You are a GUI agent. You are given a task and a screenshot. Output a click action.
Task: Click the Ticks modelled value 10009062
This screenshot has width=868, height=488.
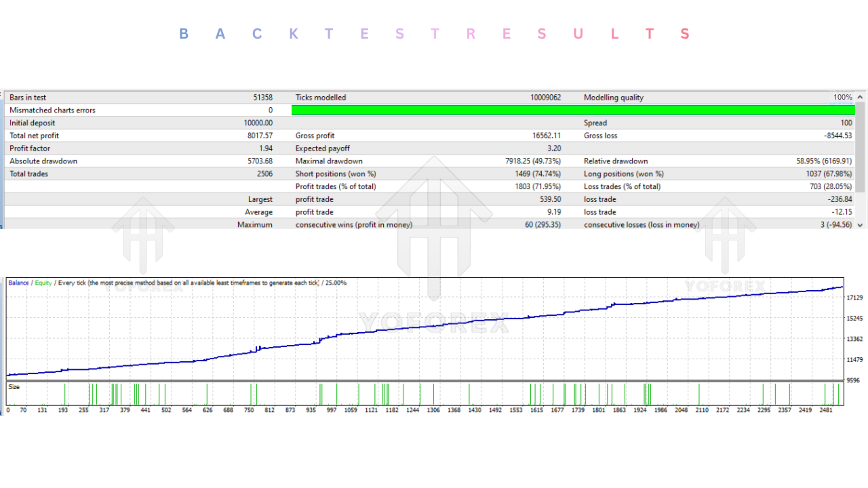tap(545, 98)
